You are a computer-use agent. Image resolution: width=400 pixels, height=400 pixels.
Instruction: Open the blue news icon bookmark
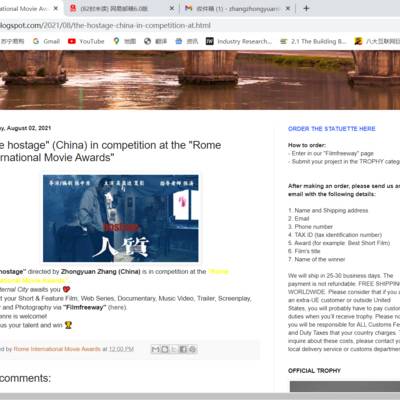tap(187, 41)
